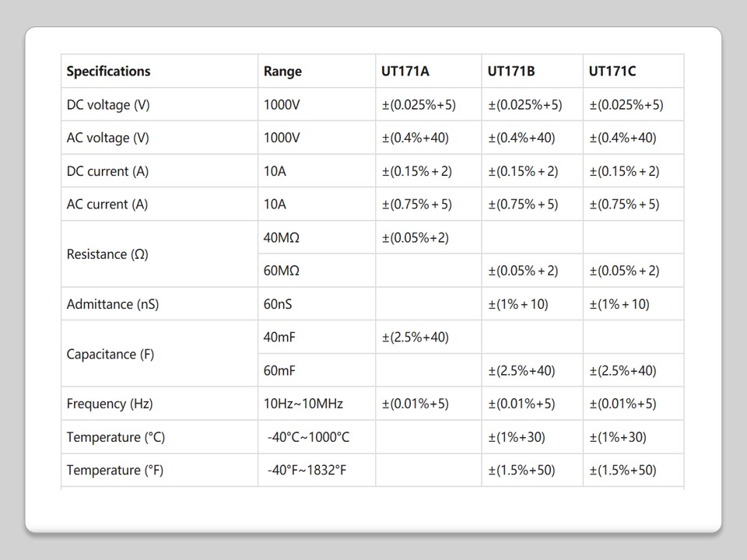Select the DC current (A) row label
Viewport: 747px width, 560px height.
click(107, 171)
